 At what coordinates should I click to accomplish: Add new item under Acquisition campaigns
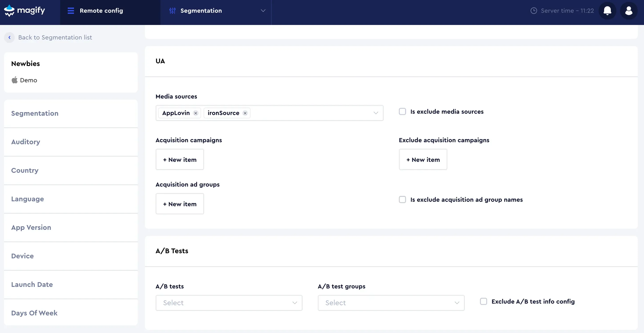click(x=180, y=160)
